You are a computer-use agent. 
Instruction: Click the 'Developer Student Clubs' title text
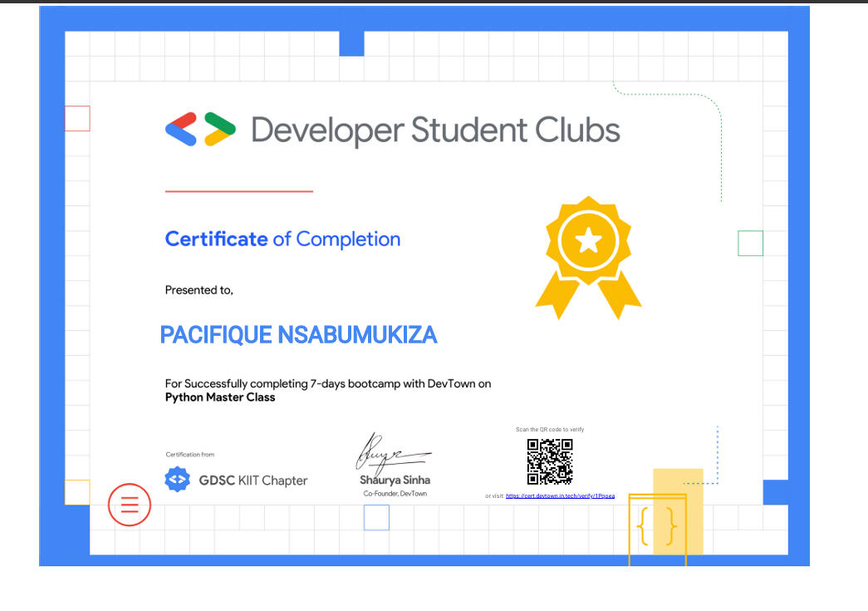tap(435, 131)
